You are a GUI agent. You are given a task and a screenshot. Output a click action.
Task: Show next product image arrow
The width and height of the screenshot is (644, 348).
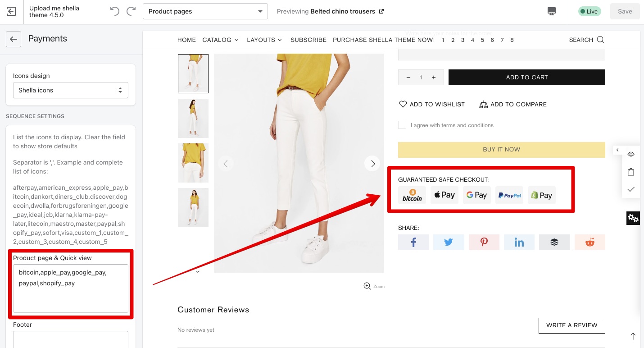tap(372, 164)
